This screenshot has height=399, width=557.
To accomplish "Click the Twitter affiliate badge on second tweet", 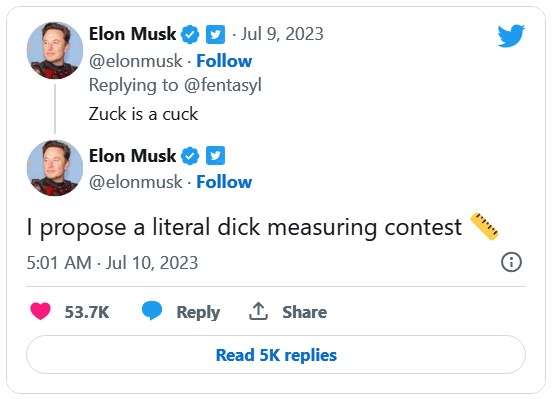I will pyautogui.click(x=216, y=156).
